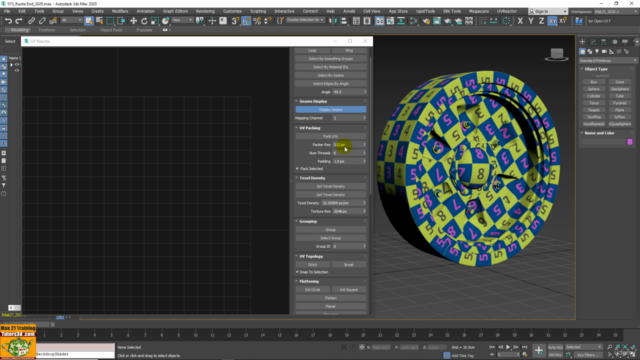Restrict transforms to the Z axis

[x=541, y=21]
